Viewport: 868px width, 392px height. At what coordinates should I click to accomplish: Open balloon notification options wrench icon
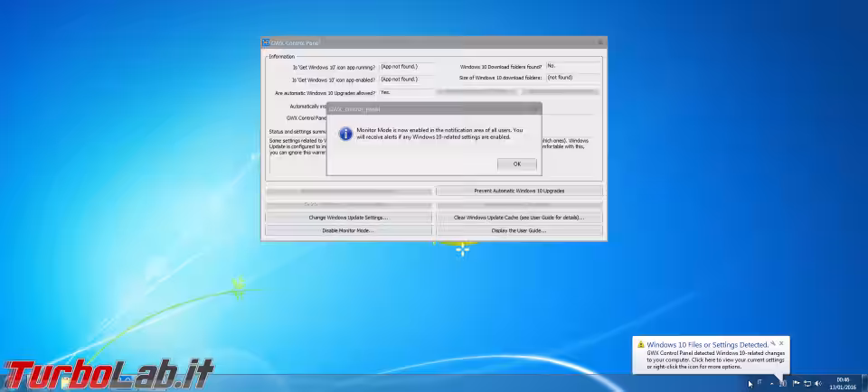pyautogui.click(x=773, y=343)
